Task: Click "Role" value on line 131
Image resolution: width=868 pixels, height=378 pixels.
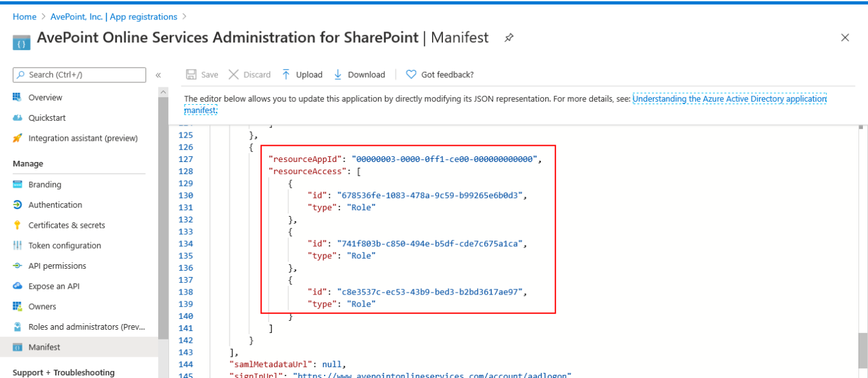Action: pos(361,208)
